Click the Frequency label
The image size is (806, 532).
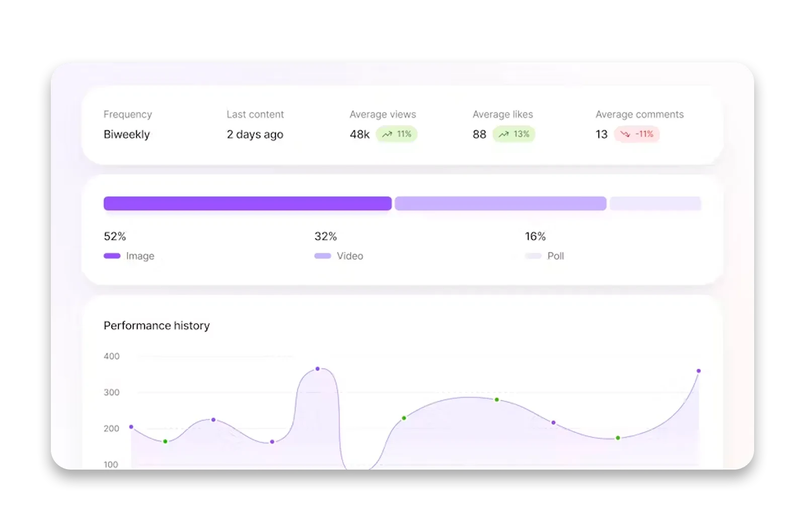tap(128, 115)
